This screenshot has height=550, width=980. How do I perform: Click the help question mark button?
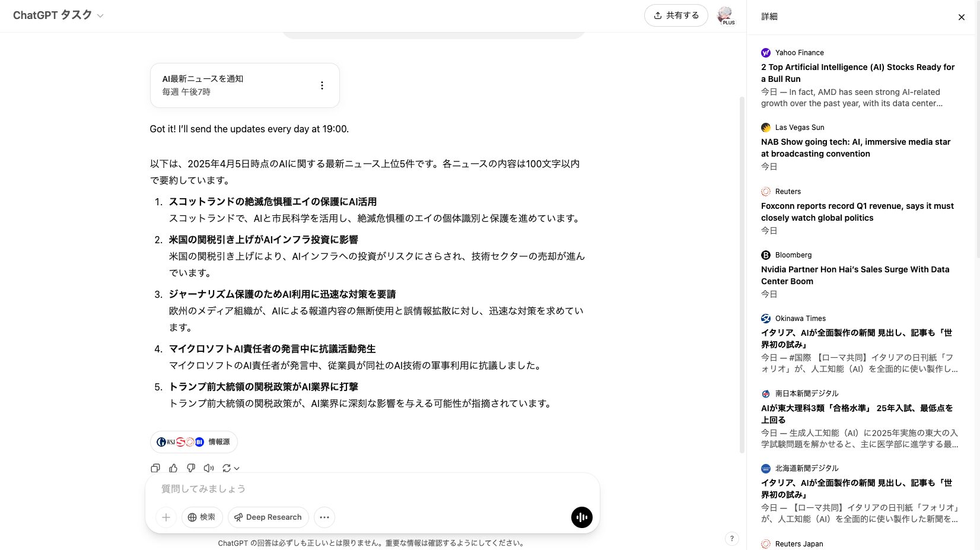coord(732,539)
